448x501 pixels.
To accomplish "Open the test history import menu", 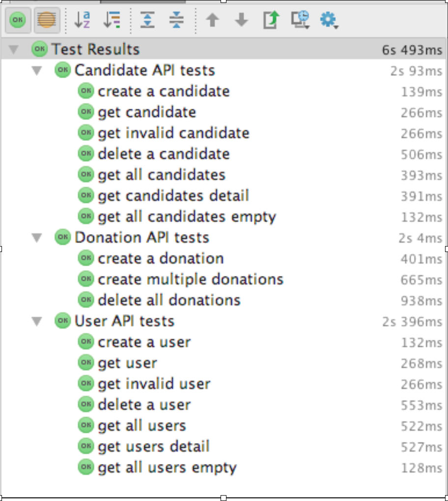I will (x=300, y=20).
